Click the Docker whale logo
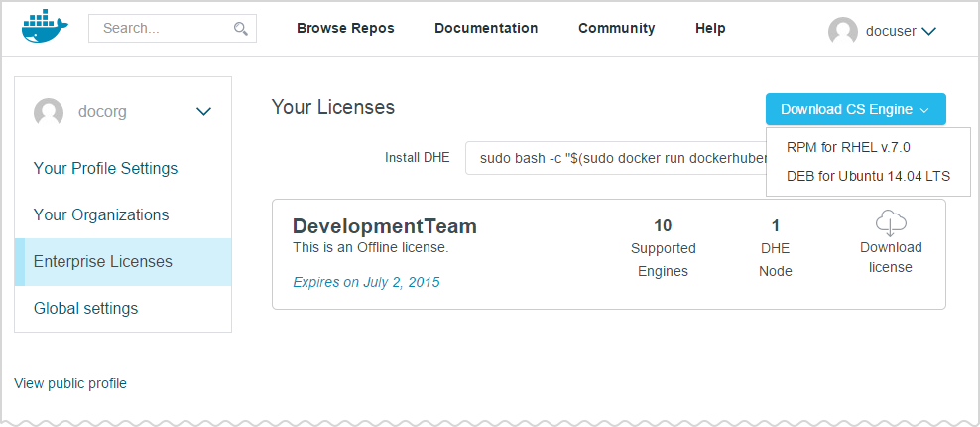980x427 pixels. (45, 28)
